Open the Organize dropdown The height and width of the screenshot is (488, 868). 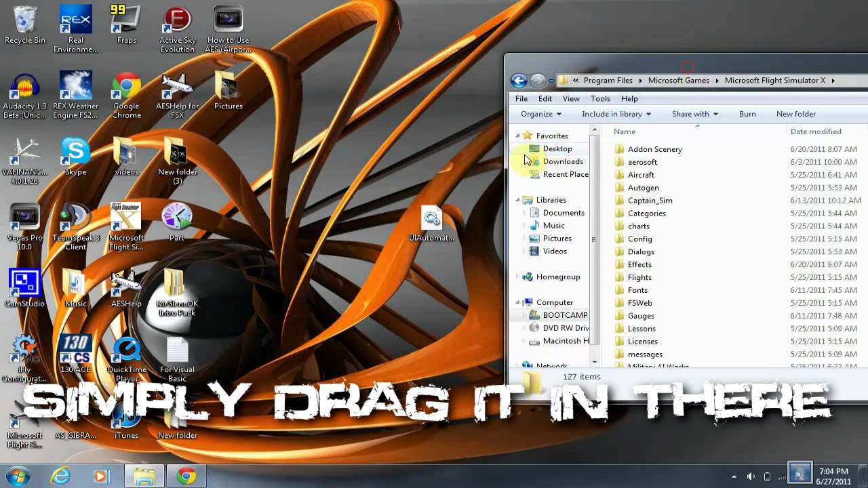(x=541, y=114)
